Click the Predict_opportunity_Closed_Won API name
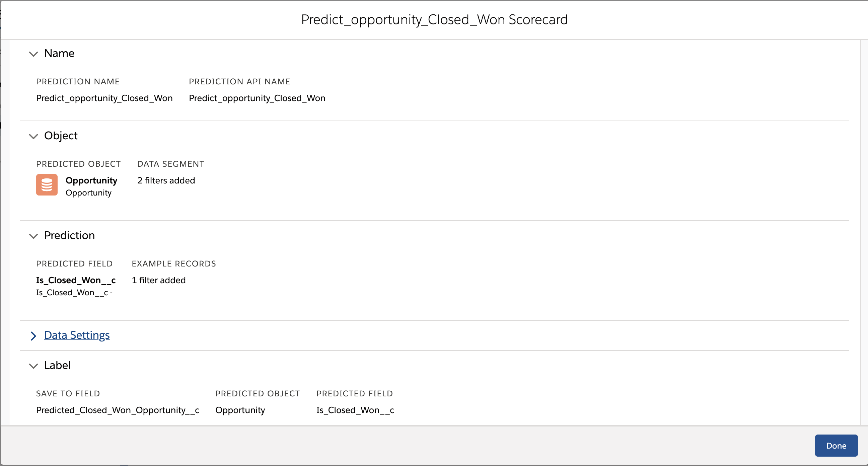Screen dimensions: 868x466 257,98
